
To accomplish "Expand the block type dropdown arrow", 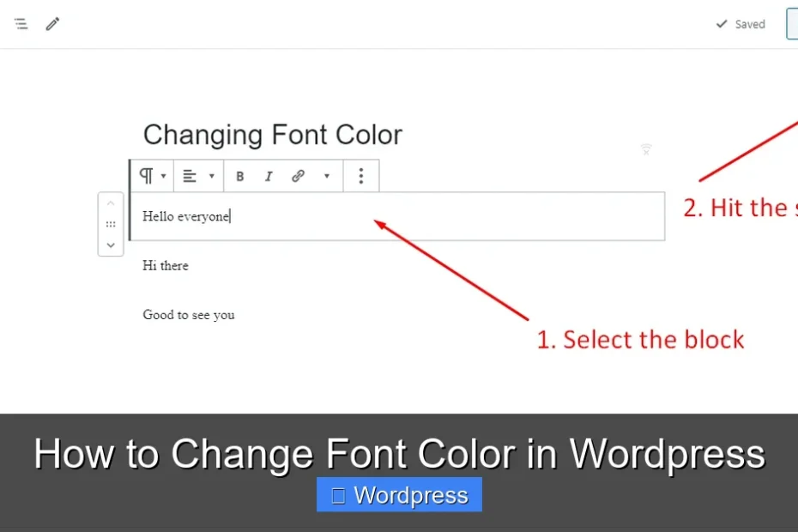I will pos(161,176).
